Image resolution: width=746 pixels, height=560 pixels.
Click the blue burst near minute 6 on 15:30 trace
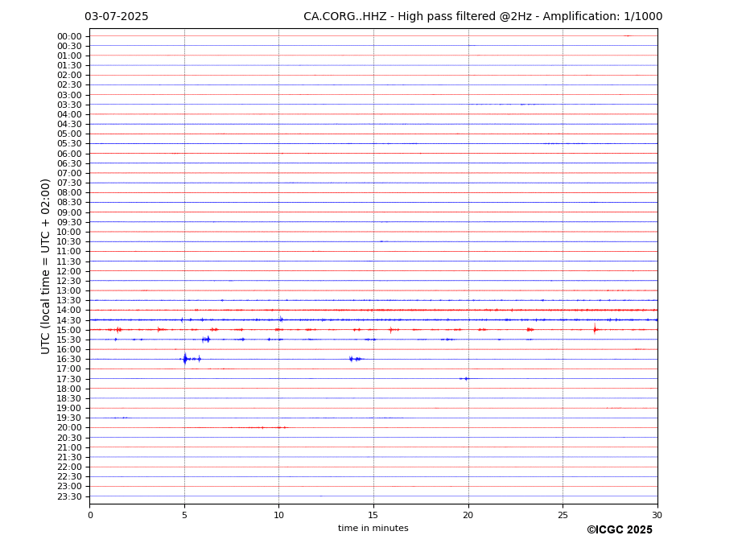[206, 340]
